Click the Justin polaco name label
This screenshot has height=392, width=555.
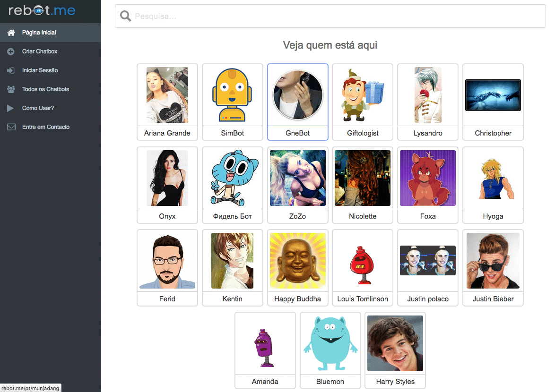pos(427,298)
